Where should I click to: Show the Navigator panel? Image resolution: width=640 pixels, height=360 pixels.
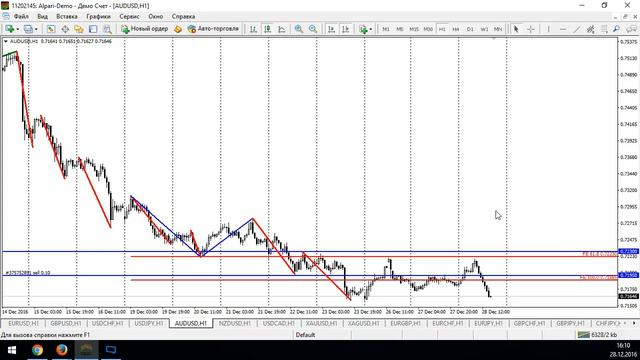(x=79, y=29)
